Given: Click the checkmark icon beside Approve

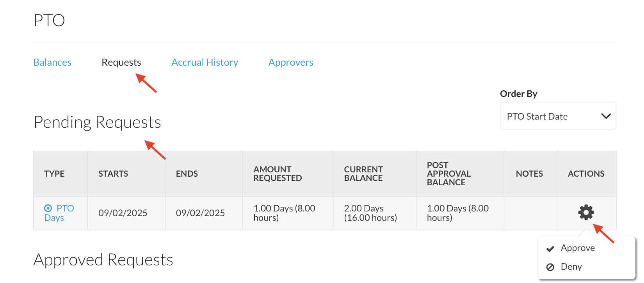Looking at the screenshot, I should click(x=550, y=249).
